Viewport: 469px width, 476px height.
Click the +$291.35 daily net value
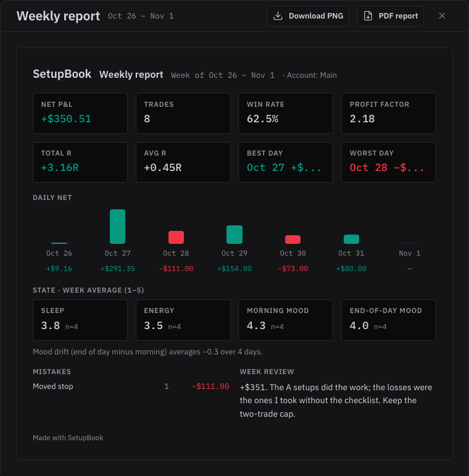pyautogui.click(x=117, y=269)
